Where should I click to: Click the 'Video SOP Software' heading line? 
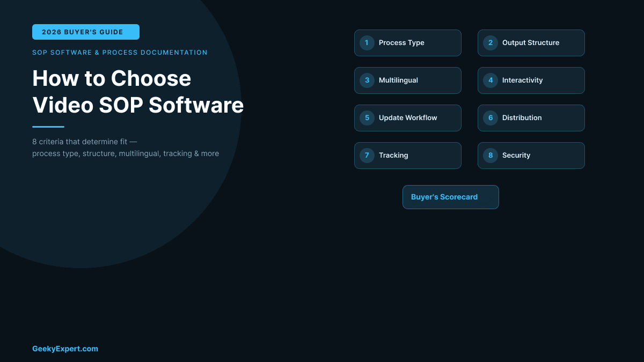(138, 105)
